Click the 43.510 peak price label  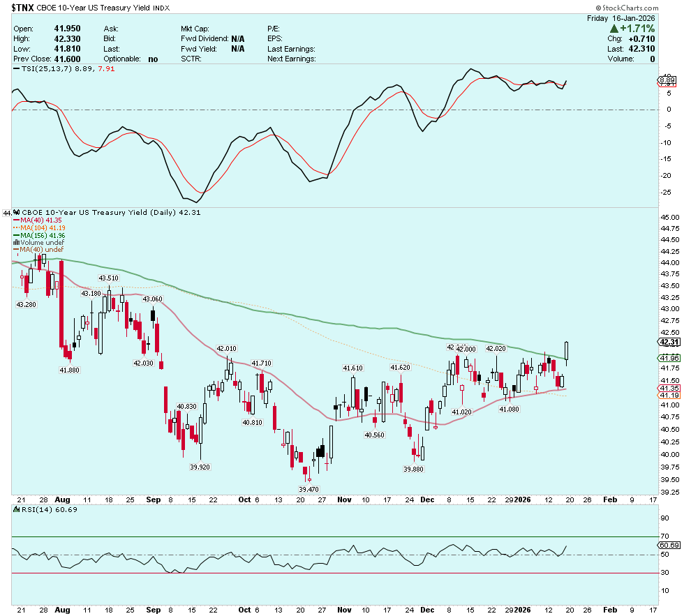point(108,278)
